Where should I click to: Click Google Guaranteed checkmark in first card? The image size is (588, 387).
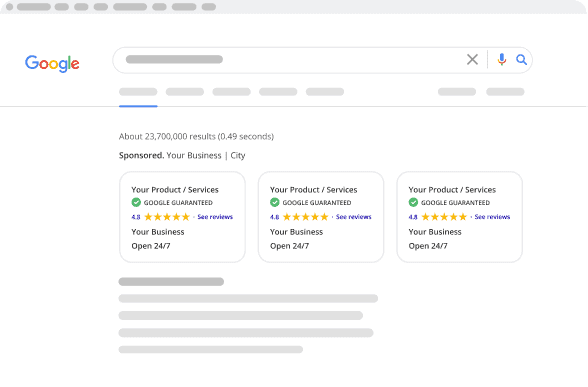[x=136, y=202]
